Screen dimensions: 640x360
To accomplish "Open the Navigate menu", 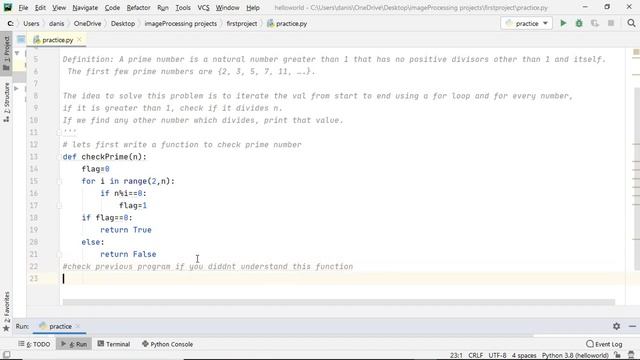I will coord(85,7).
